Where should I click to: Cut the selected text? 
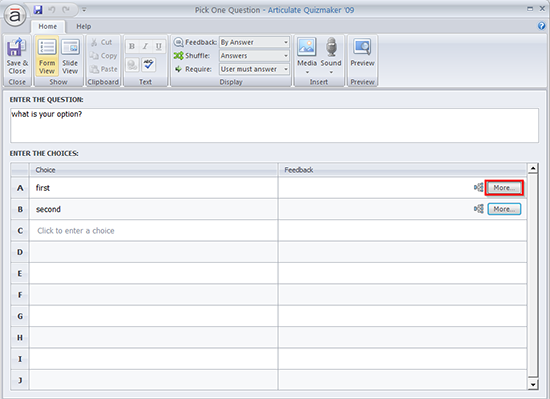coord(101,42)
